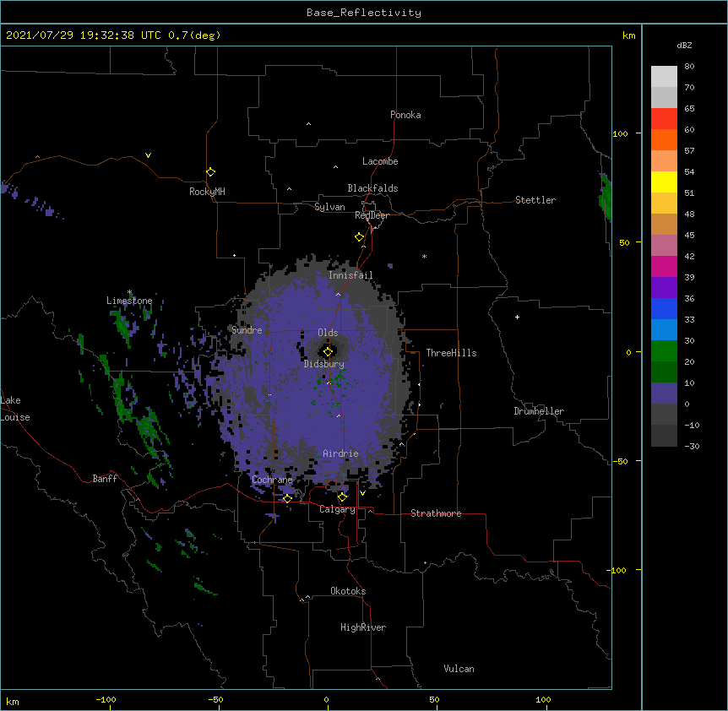Click the Strathmore label

coord(436,513)
